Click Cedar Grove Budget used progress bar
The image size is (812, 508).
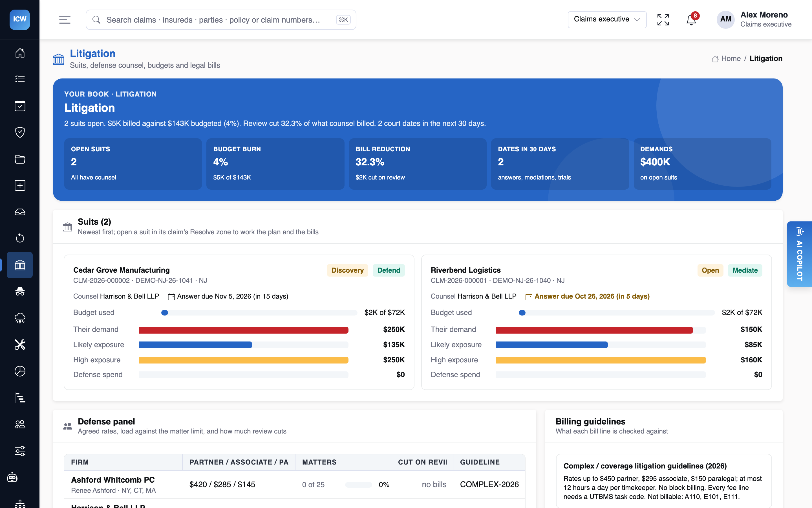pyautogui.click(x=259, y=313)
